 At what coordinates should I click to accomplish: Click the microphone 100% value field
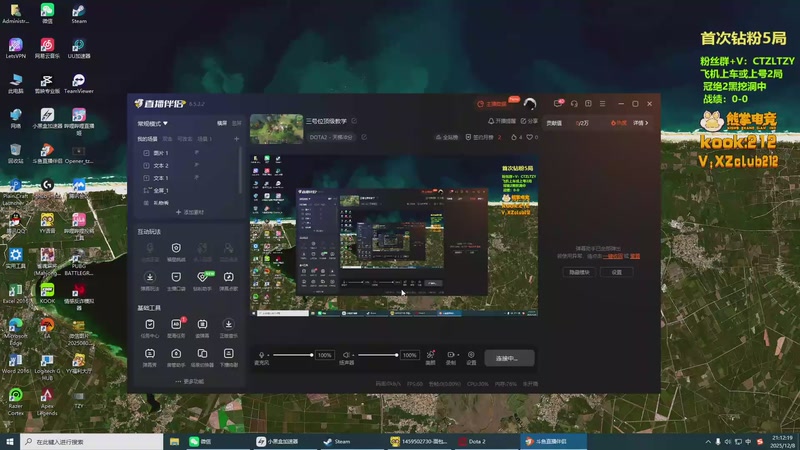(x=324, y=355)
